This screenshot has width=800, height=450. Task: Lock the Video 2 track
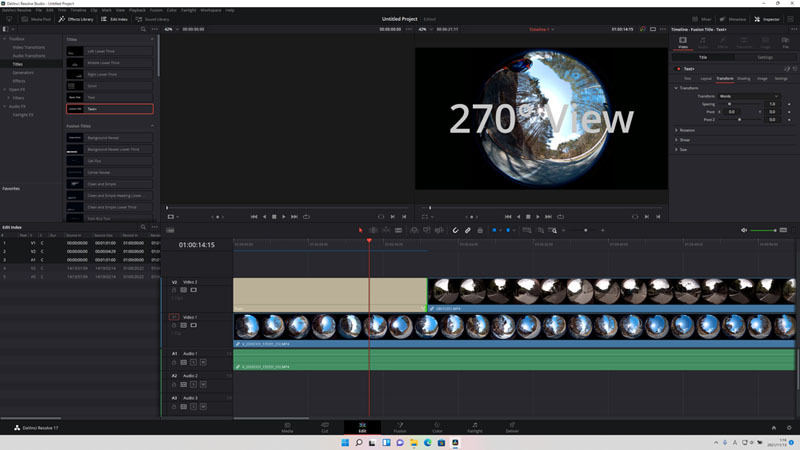coord(174,290)
